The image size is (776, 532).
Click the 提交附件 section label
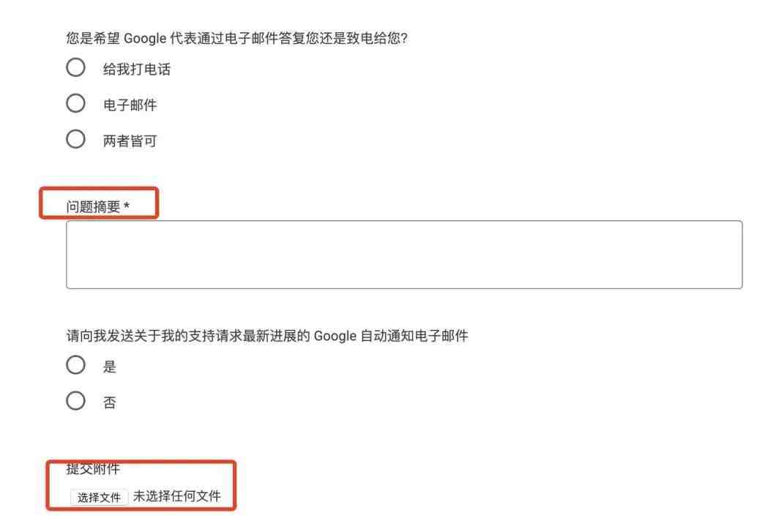93,468
